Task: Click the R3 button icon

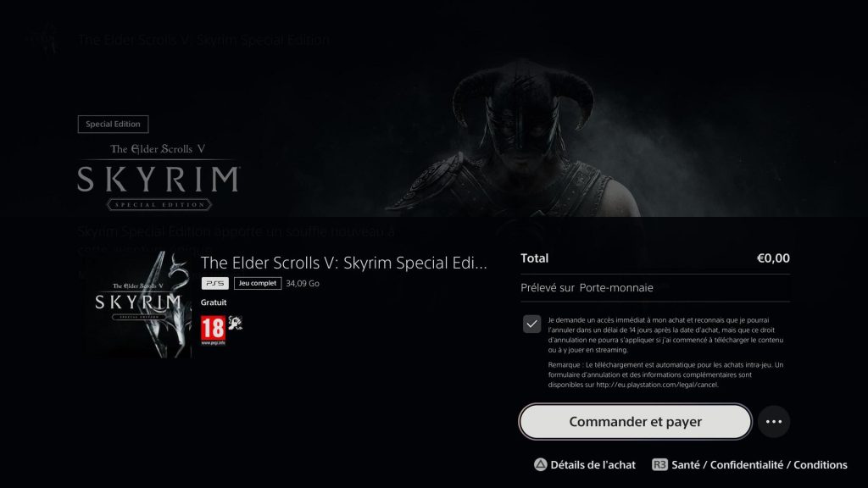Action: [659, 465]
